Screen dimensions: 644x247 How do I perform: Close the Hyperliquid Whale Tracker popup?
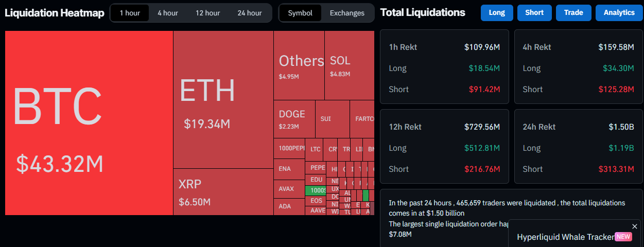[x=634, y=226]
